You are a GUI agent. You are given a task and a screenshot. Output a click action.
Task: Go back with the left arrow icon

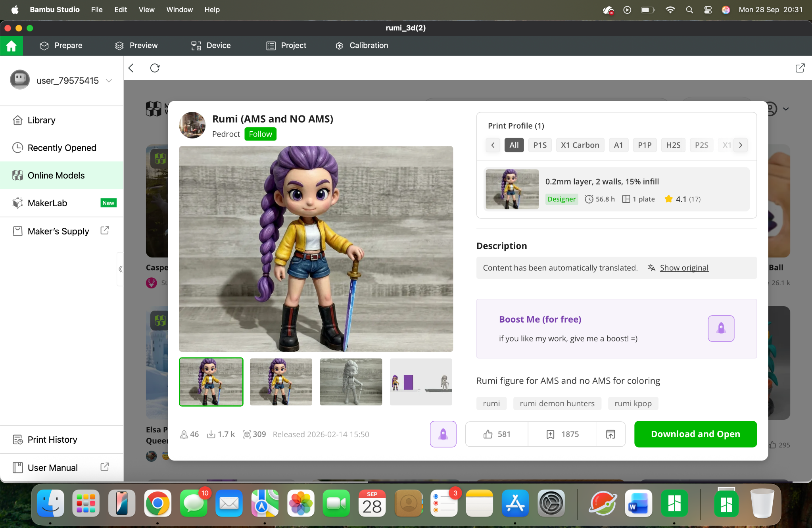point(131,68)
